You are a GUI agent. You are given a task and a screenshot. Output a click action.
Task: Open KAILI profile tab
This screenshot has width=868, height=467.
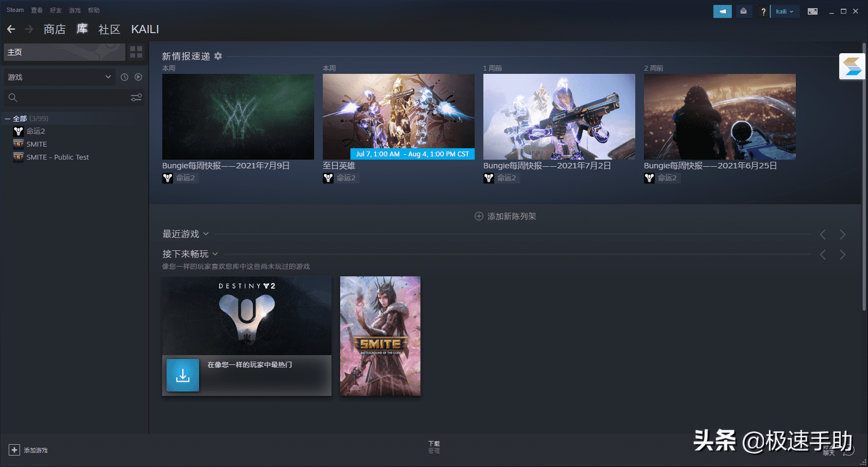145,29
